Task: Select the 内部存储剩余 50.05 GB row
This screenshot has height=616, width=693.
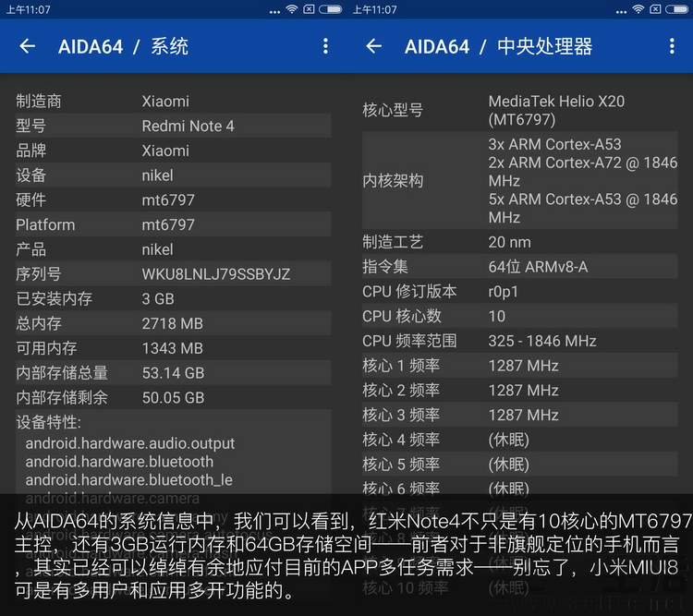Action: [x=174, y=398]
